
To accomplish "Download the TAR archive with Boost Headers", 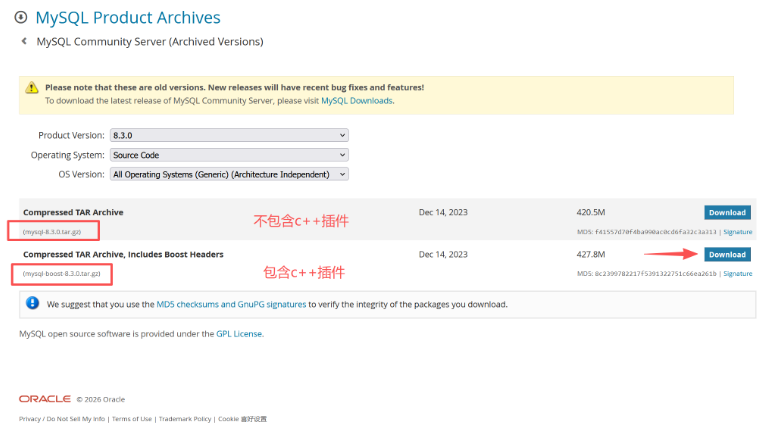I will click(727, 255).
